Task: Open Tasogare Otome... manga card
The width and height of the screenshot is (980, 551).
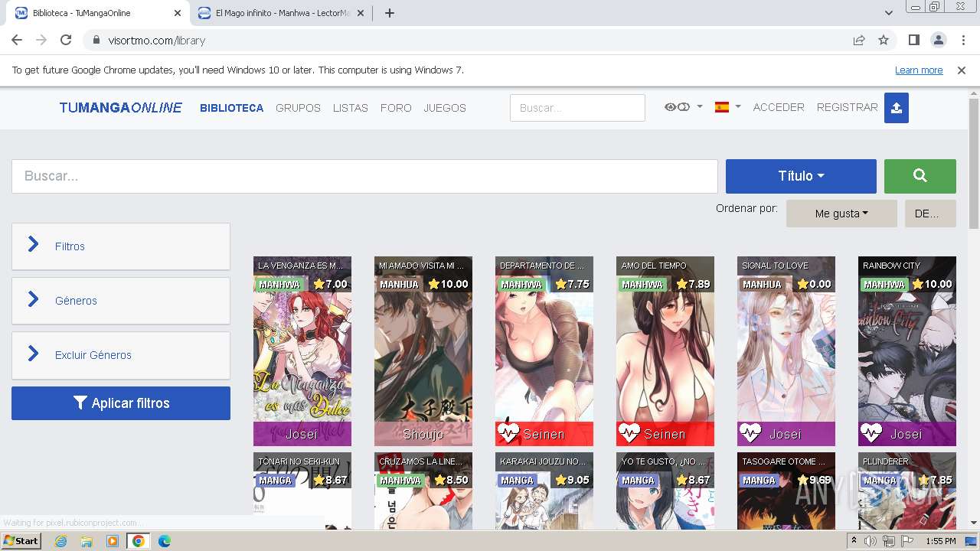Action: (x=786, y=491)
